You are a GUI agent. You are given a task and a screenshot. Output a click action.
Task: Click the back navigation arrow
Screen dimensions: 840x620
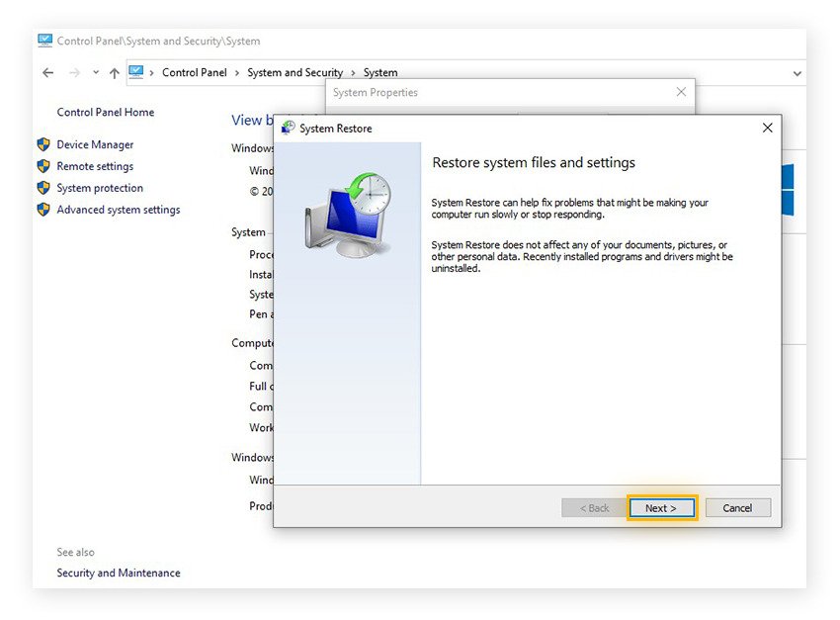pyautogui.click(x=47, y=72)
